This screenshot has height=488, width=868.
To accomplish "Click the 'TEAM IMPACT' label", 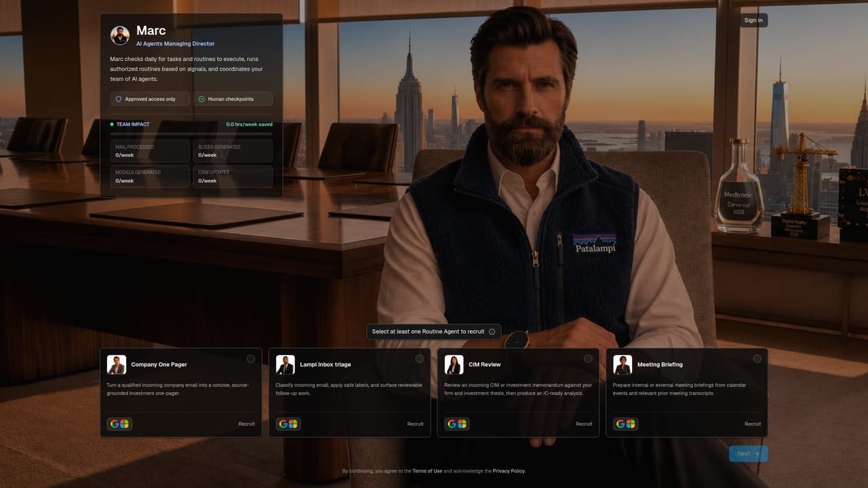I will pyautogui.click(x=133, y=125).
